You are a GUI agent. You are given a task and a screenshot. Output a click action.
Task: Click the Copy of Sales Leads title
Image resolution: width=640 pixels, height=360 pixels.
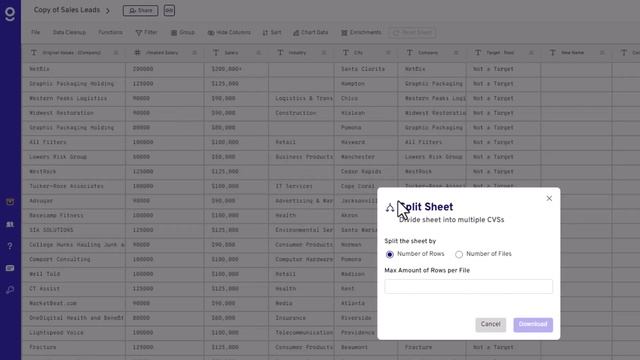[67, 10]
